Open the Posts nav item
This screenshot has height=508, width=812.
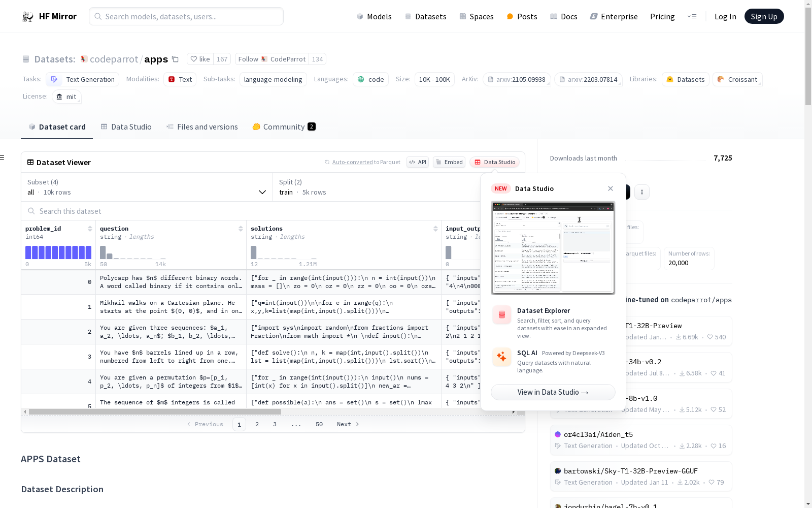click(x=522, y=16)
